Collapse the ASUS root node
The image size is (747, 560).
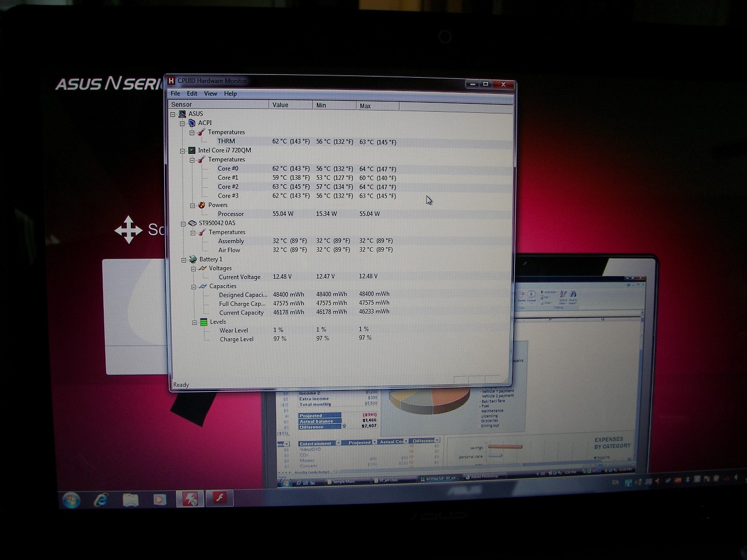coord(172,114)
